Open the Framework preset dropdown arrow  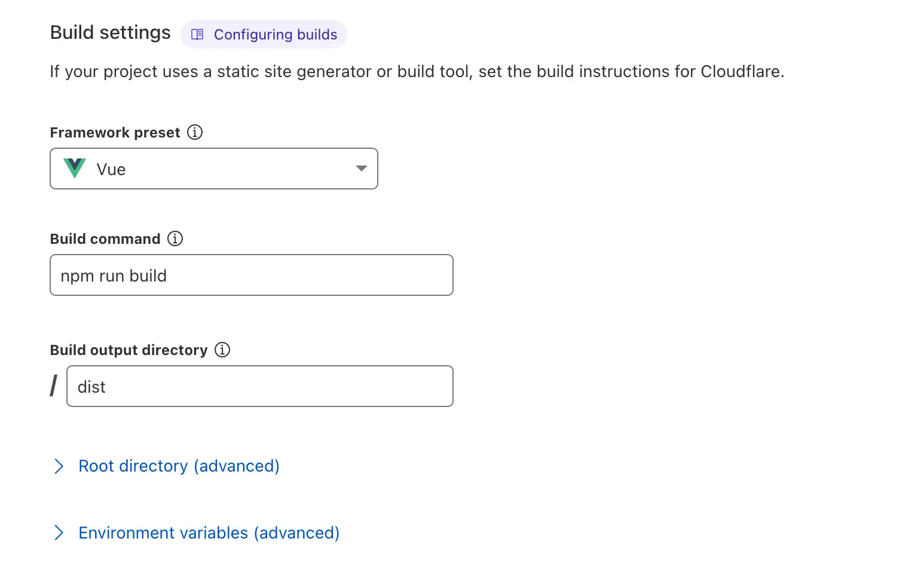(x=361, y=169)
